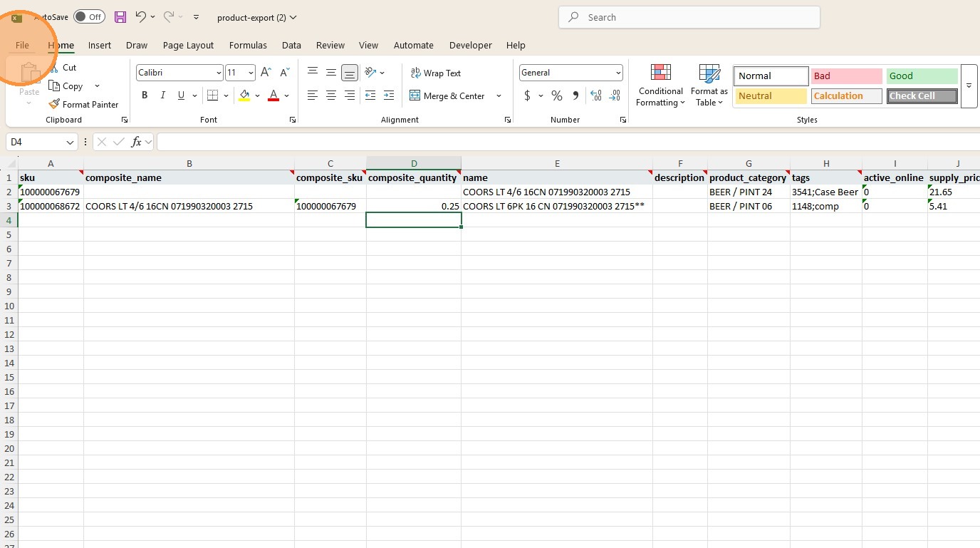980x548 pixels.
Task: Click the Select All corner triangle
Action: tap(10, 163)
